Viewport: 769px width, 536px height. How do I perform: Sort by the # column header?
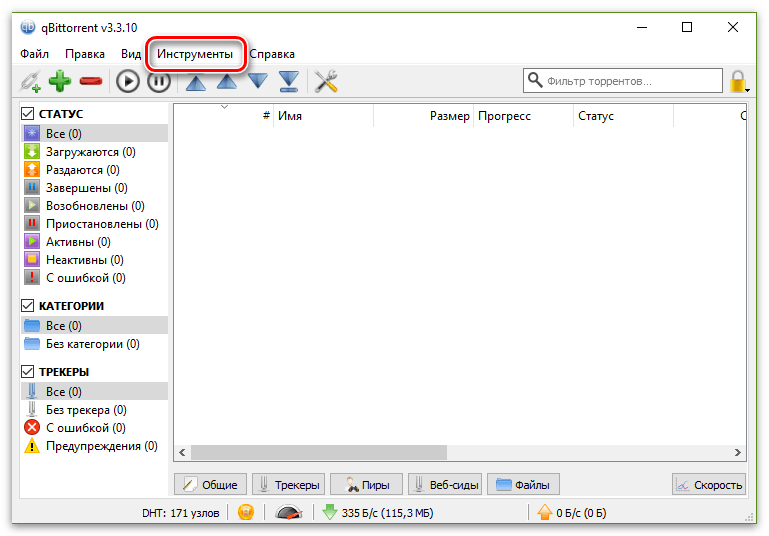pos(224,116)
